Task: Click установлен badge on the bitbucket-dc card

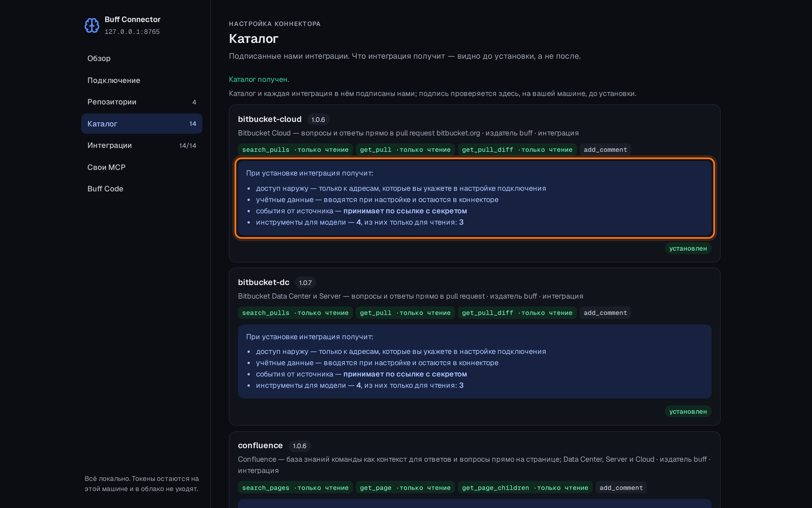Action: click(x=688, y=411)
